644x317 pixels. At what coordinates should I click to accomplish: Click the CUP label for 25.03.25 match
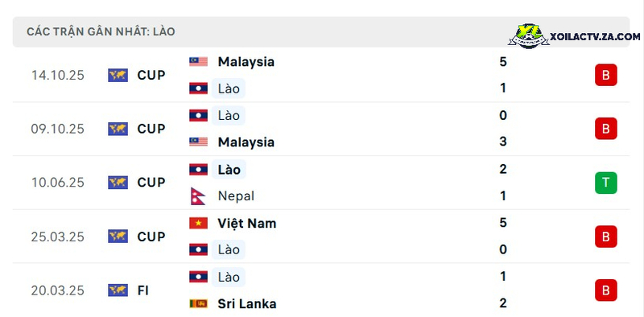click(151, 237)
